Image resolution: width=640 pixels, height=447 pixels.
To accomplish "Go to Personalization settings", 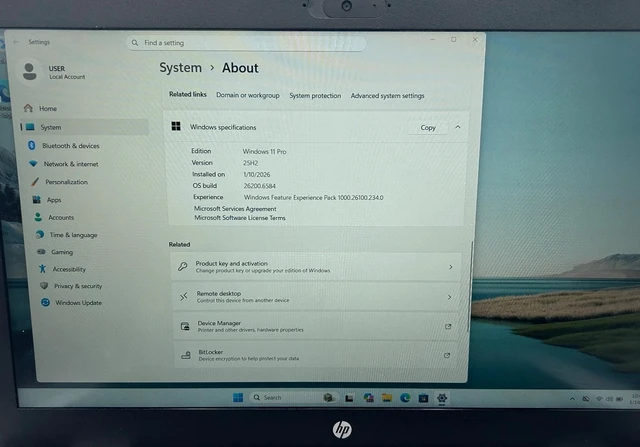I will tap(66, 182).
